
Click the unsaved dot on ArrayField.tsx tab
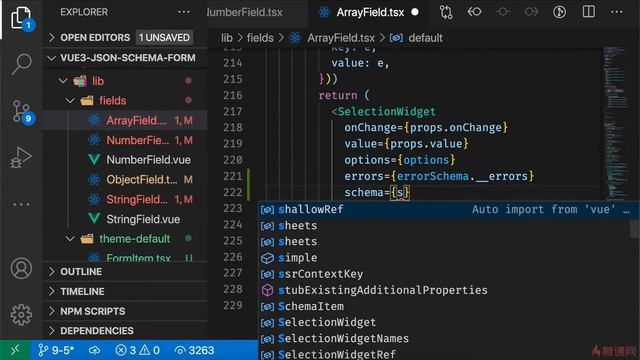[x=415, y=12]
